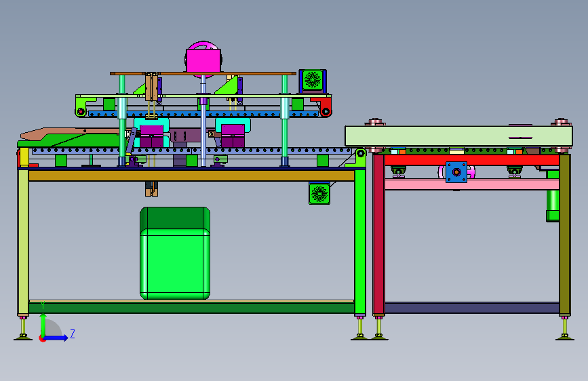Click the pale green top plate of the right machine
The image size is (588, 381).
pos(458,136)
